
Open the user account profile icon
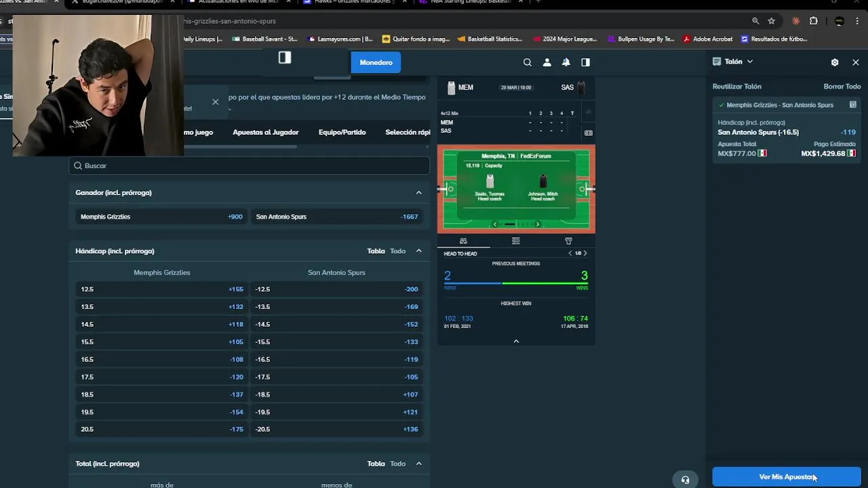(x=547, y=62)
